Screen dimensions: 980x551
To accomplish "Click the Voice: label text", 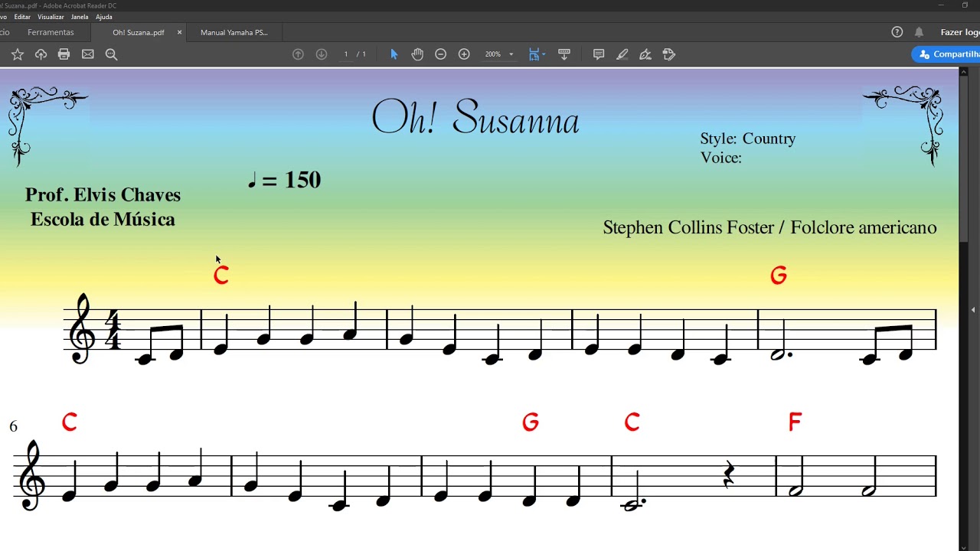I will (x=721, y=158).
